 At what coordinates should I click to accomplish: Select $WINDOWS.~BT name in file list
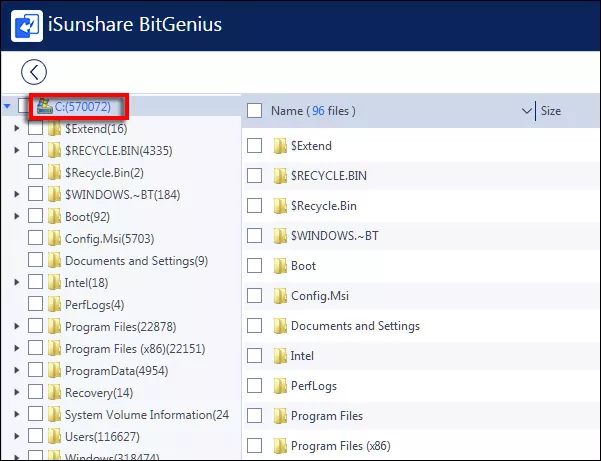(335, 236)
